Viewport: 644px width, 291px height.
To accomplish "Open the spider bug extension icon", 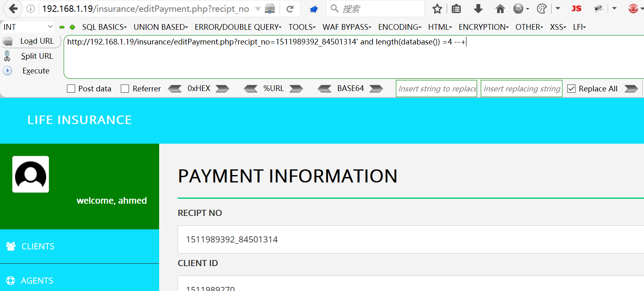I will click(598, 9).
